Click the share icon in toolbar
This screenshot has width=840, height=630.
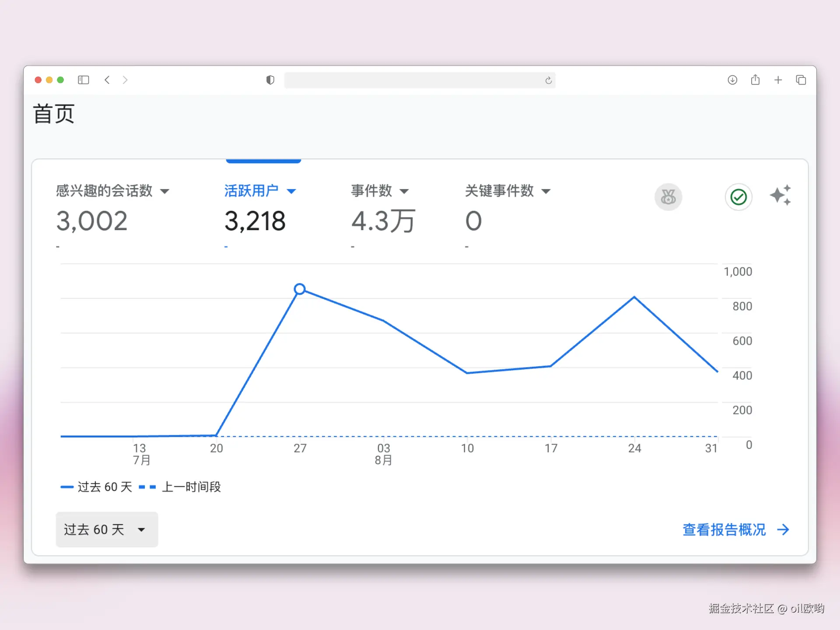point(755,80)
